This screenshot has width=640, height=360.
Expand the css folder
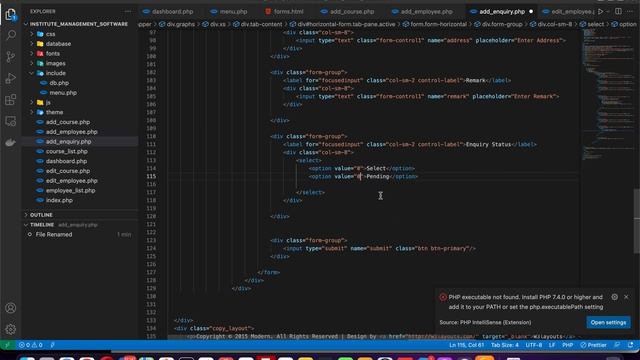(31, 34)
